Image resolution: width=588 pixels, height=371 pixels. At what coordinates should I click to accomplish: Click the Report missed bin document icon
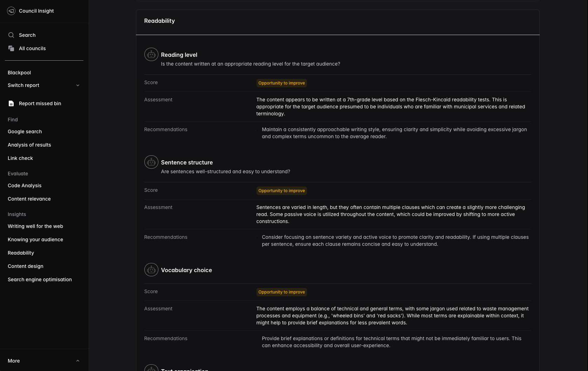11,103
